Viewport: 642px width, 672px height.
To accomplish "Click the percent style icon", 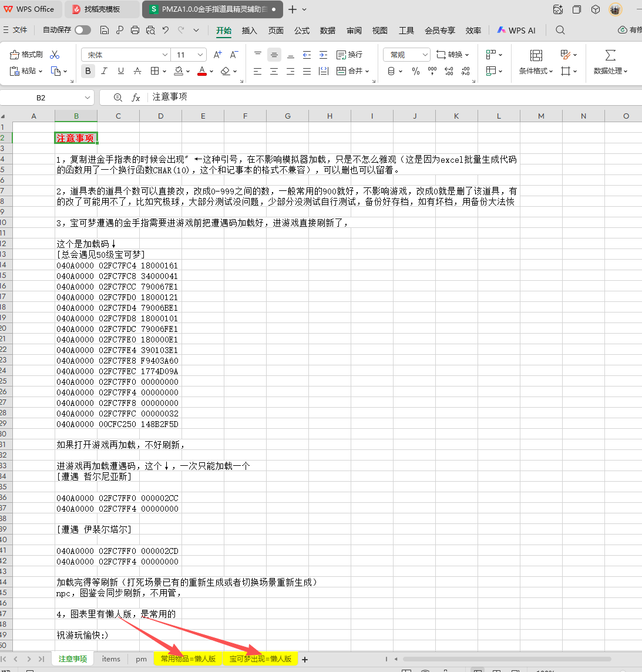I will coord(416,71).
